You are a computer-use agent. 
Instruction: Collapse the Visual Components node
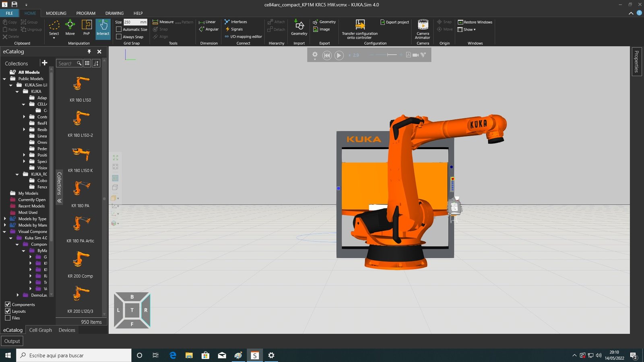[x=4, y=232]
